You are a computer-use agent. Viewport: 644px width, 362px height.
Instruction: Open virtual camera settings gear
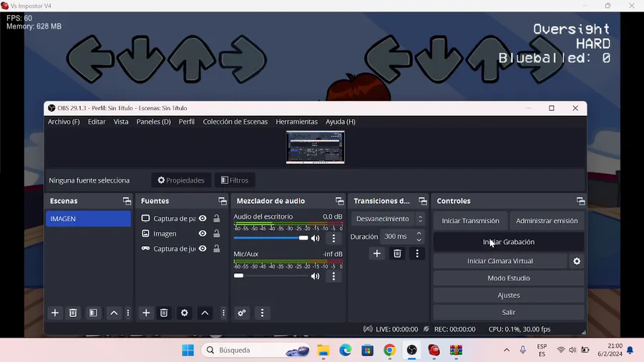[x=577, y=261]
